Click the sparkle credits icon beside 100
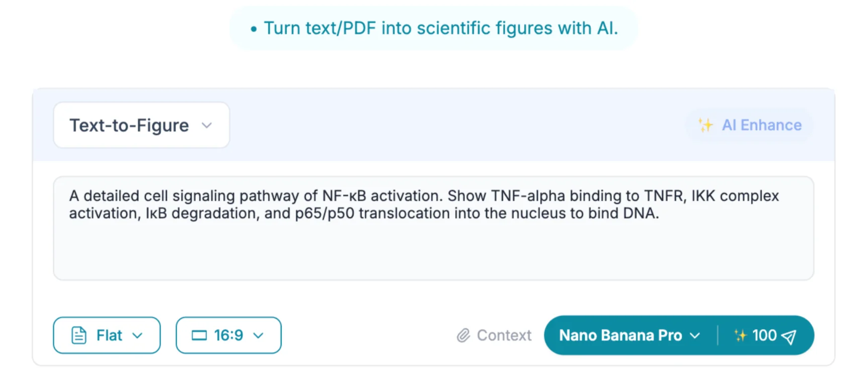The image size is (868, 388). tap(740, 335)
